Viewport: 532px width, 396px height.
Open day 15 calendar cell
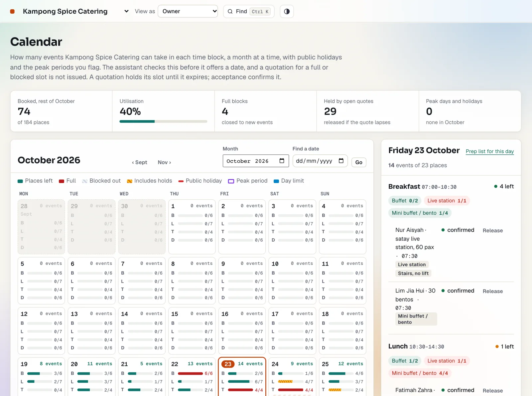pyautogui.click(x=192, y=331)
